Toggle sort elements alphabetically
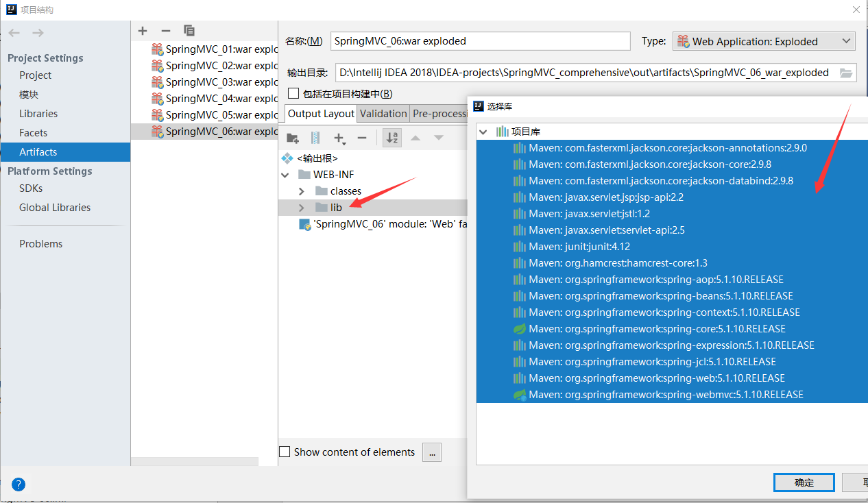Screen dimensions: 868x503 click(392, 138)
